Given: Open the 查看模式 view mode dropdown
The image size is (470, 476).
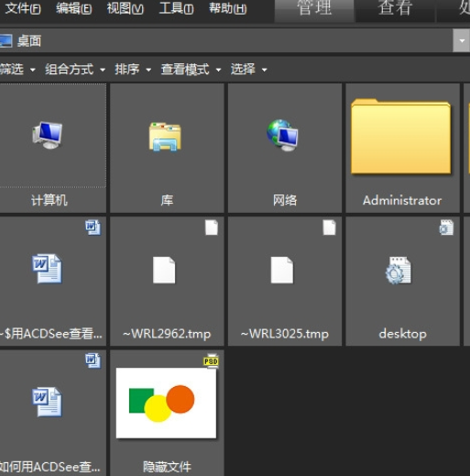Looking at the screenshot, I should tap(191, 70).
